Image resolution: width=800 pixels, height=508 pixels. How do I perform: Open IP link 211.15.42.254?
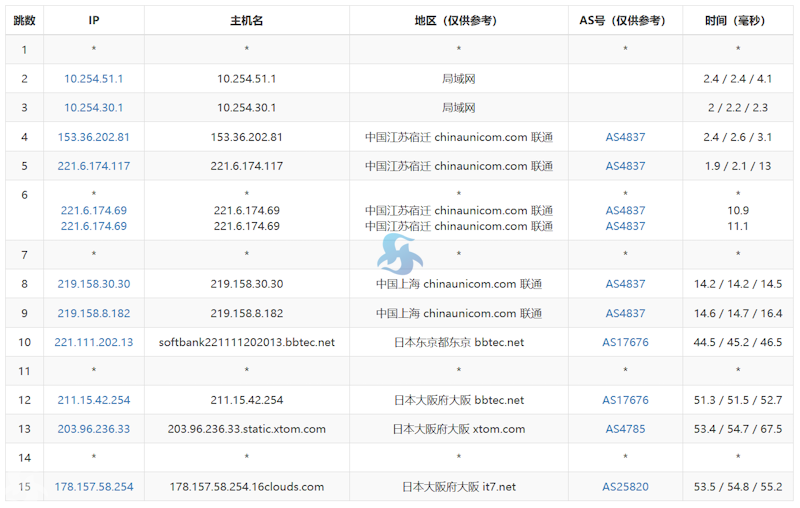tap(93, 400)
